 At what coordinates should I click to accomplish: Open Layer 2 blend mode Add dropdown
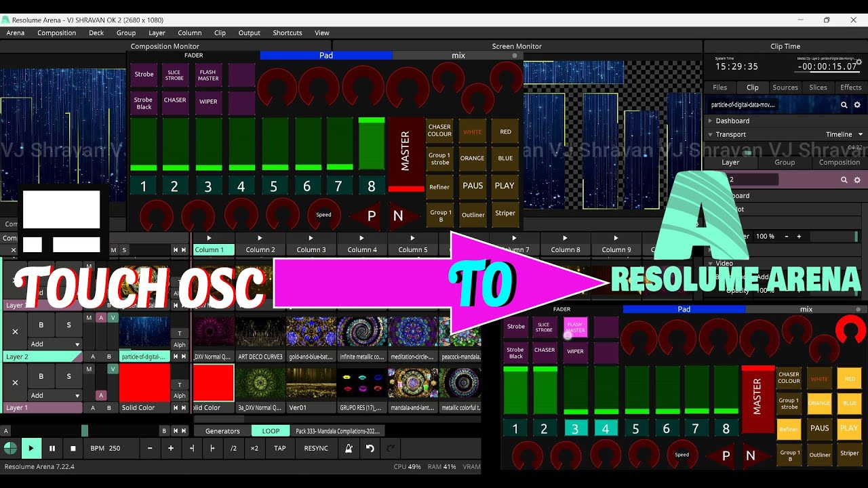pyautogui.click(x=56, y=344)
